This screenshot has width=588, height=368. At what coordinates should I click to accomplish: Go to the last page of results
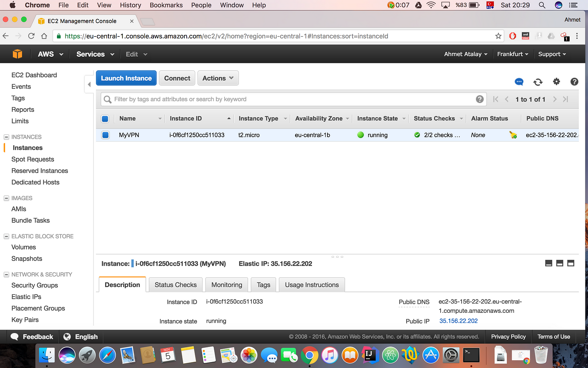566,99
